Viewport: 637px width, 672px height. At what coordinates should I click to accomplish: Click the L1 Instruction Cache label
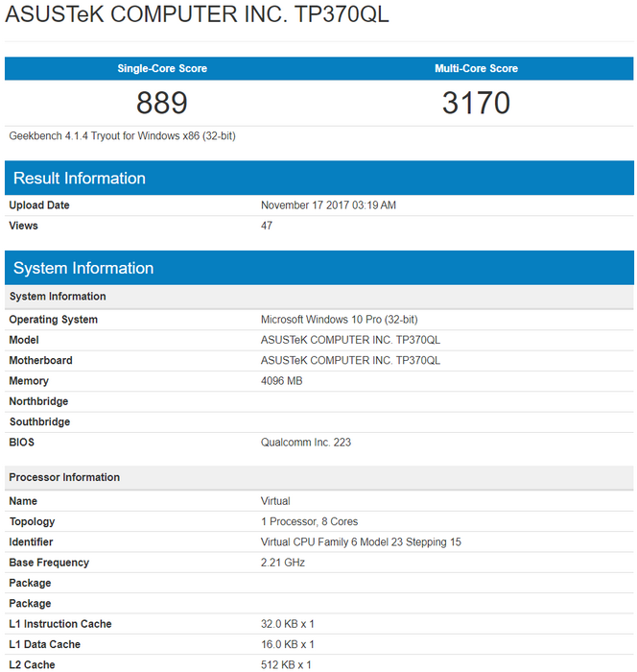pyautogui.click(x=60, y=624)
